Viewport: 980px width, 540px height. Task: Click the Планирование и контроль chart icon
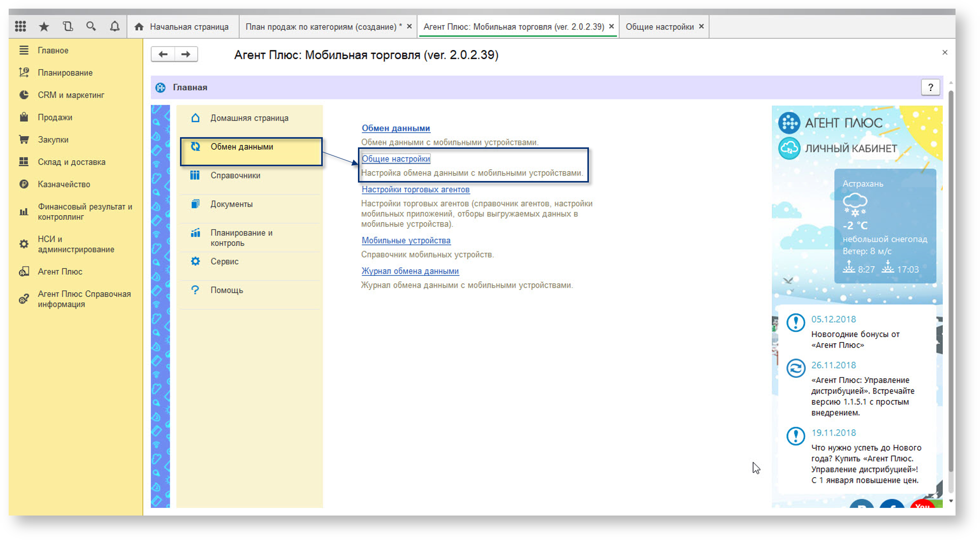pos(195,233)
